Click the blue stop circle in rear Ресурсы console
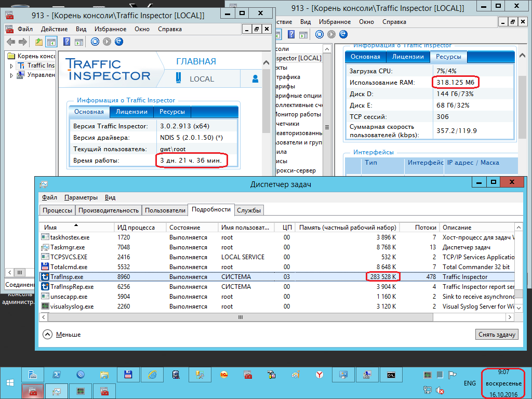532x399 pixels. point(320,34)
